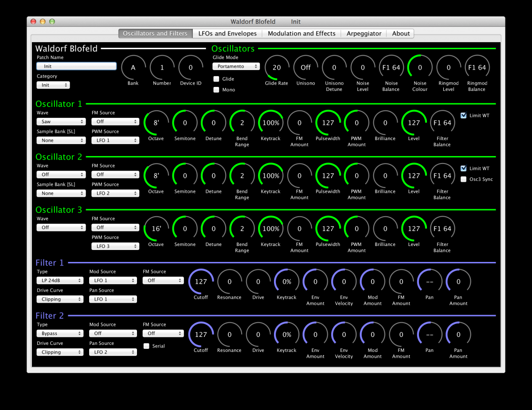Click the Oscillator 3 Level knob
The height and width of the screenshot is (410, 532).
[414, 229]
